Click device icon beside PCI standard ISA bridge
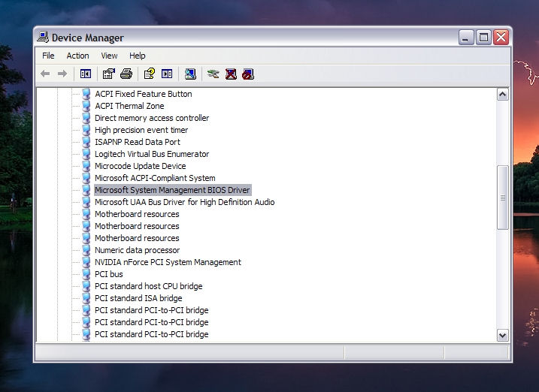Screen dimensions: 539x392 pos(86,298)
